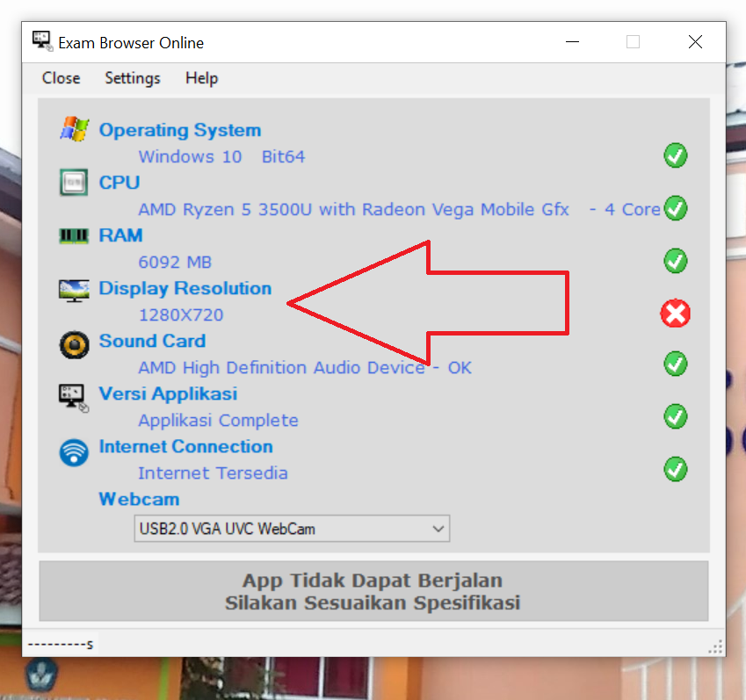
Task: Click the 1280X720 value
Action: (x=181, y=314)
